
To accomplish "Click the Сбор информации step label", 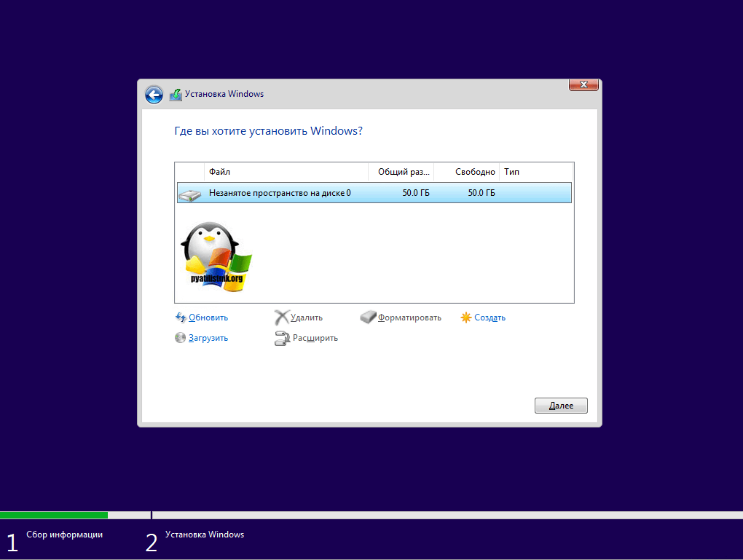I will coord(64,535).
